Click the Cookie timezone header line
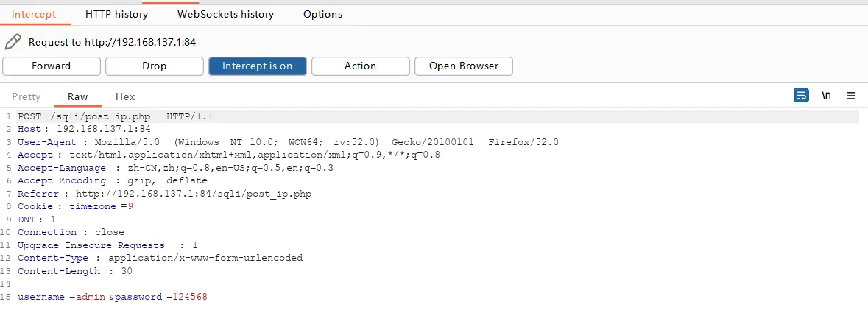Screen dimensions: 868x316 click(x=75, y=206)
